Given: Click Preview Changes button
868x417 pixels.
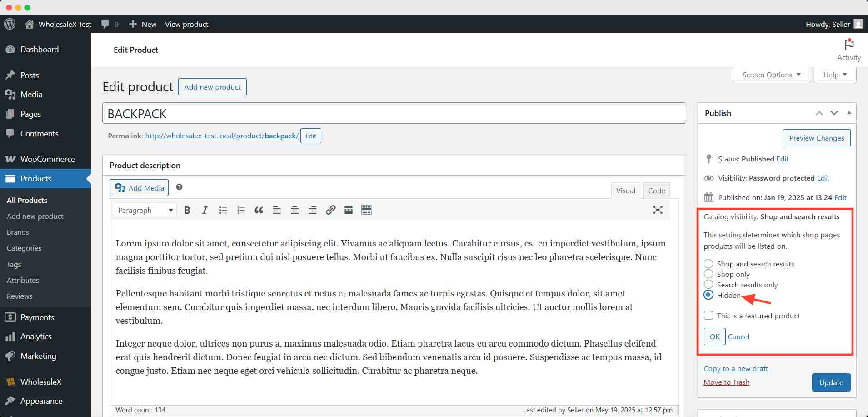Looking at the screenshot, I should pos(816,138).
